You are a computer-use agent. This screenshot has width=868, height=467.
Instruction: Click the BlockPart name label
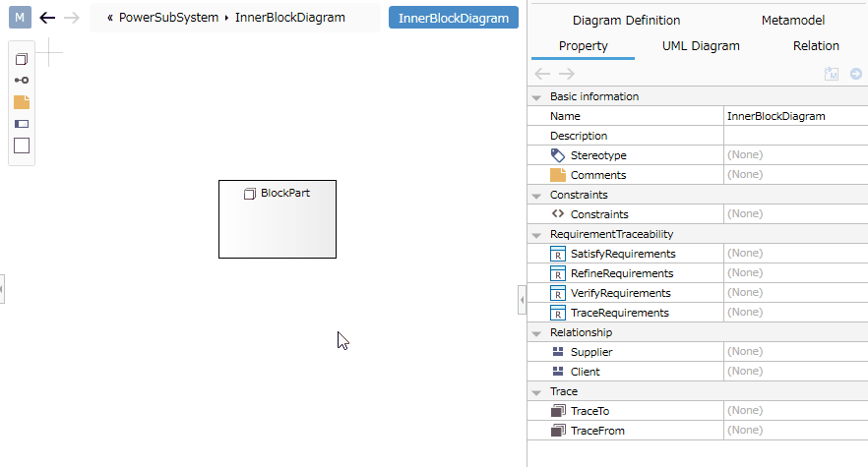(285, 193)
